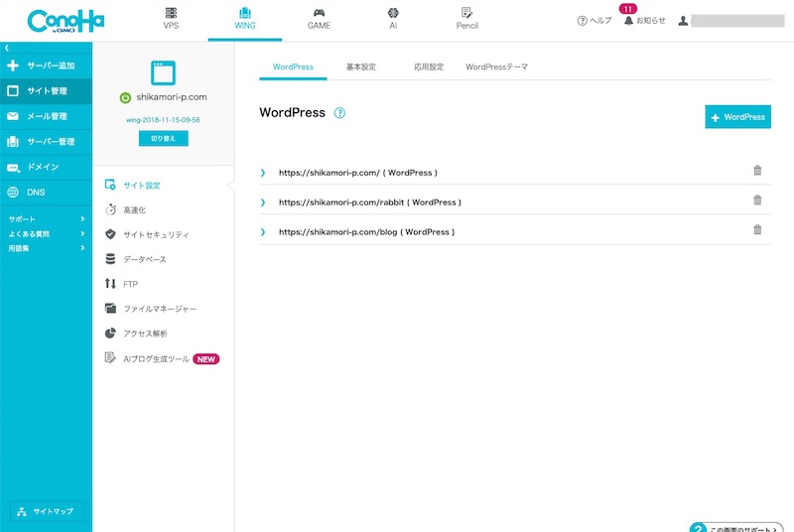The width and height of the screenshot is (794, 532).
Task: Click trash icon for shikamori-p.com/blog
Action: click(757, 230)
